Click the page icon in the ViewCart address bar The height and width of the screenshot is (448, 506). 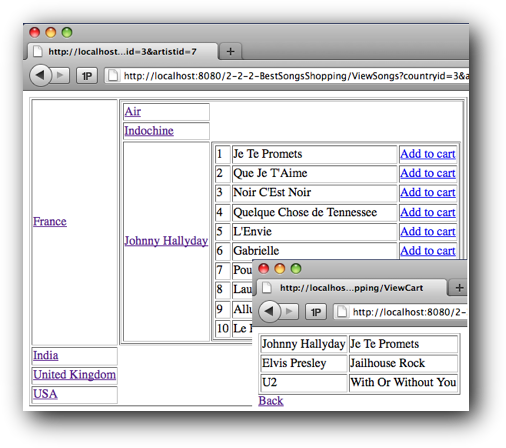click(342, 312)
